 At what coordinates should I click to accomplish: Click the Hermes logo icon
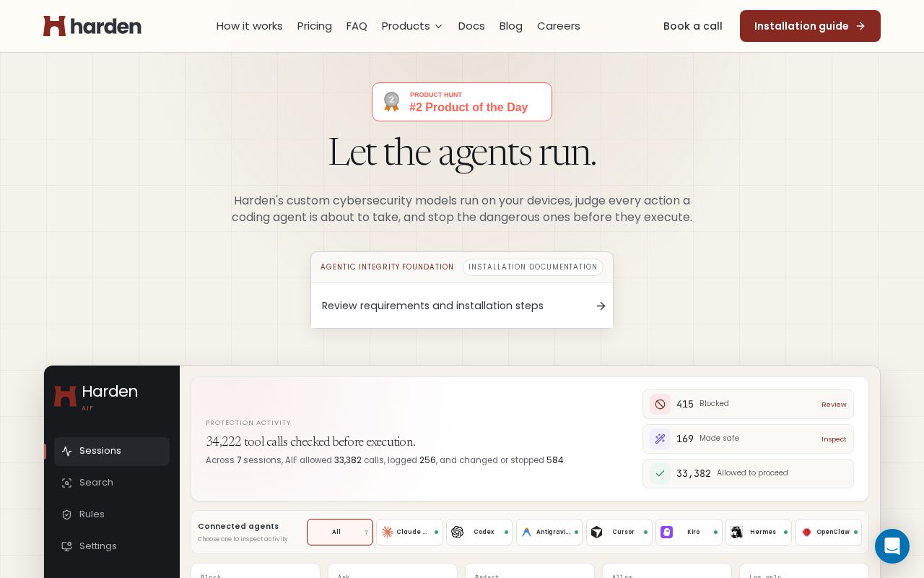click(x=736, y=532)
